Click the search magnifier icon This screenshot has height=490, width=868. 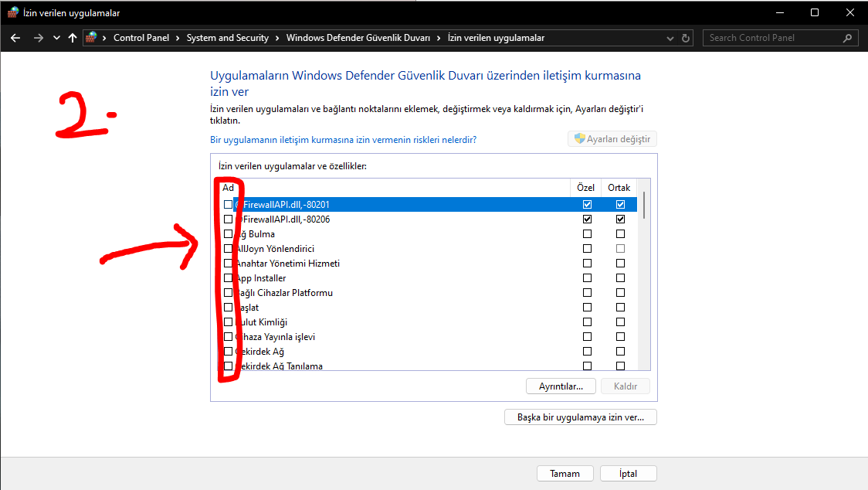(x=847, y=38)
